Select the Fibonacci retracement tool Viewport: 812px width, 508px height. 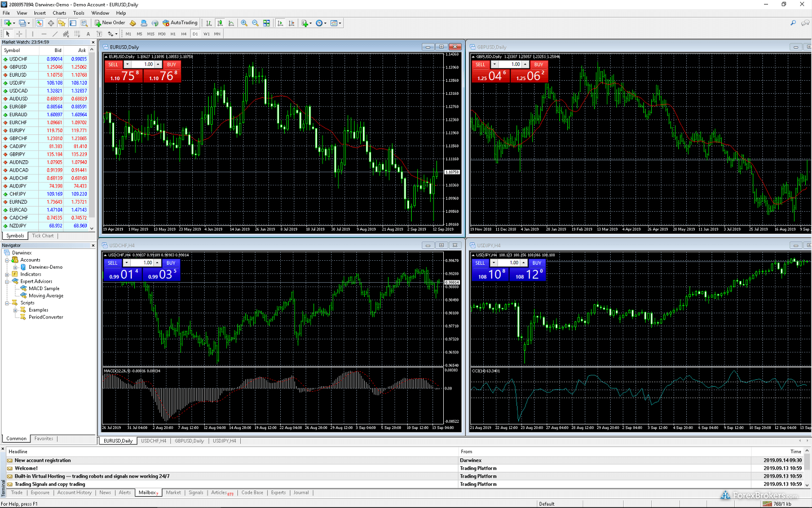[77, 34]
